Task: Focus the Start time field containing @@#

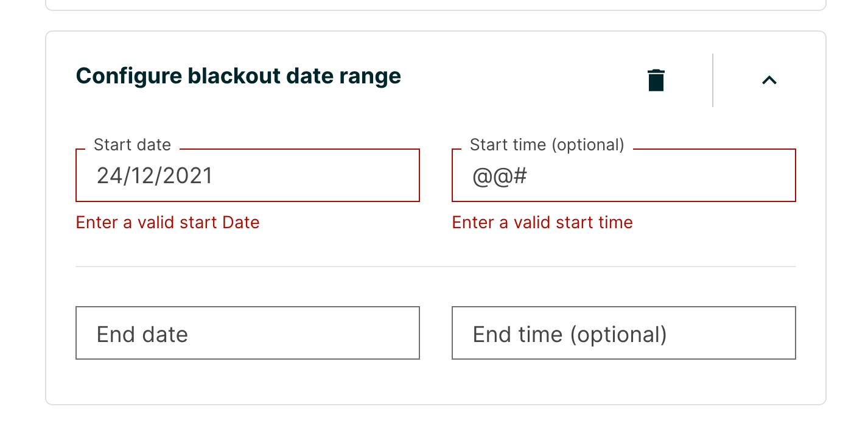Action: pos(623,176)
